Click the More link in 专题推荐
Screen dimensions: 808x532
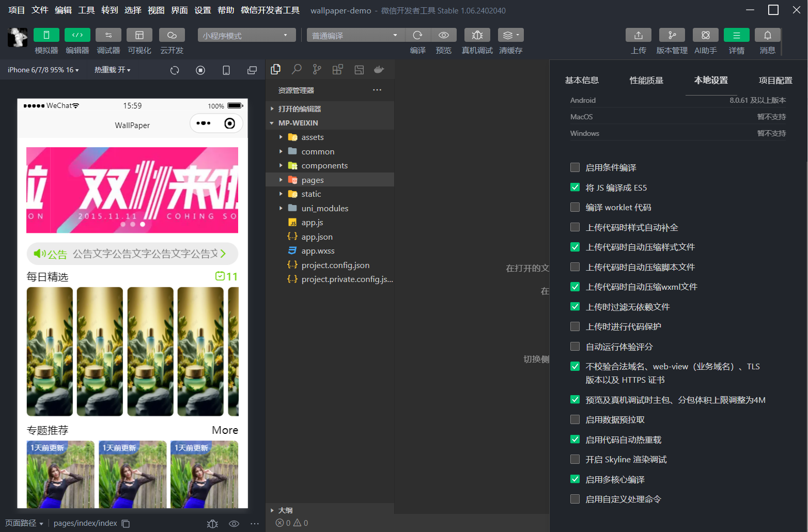(x=225, y=430)
